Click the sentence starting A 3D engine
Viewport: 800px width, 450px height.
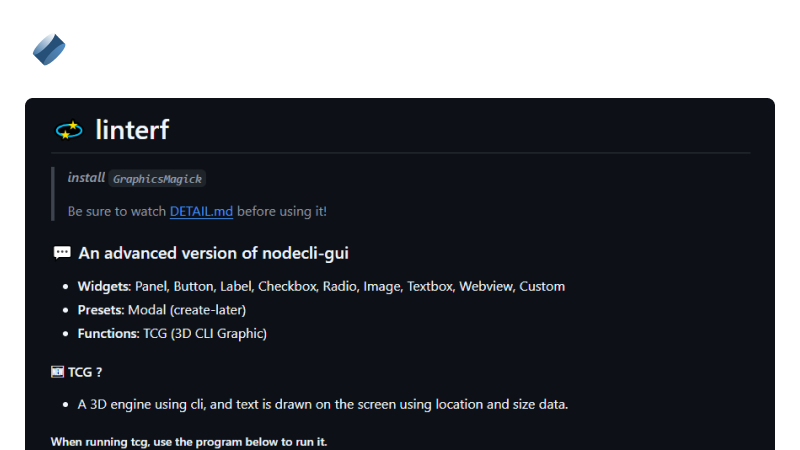point(323,404)
